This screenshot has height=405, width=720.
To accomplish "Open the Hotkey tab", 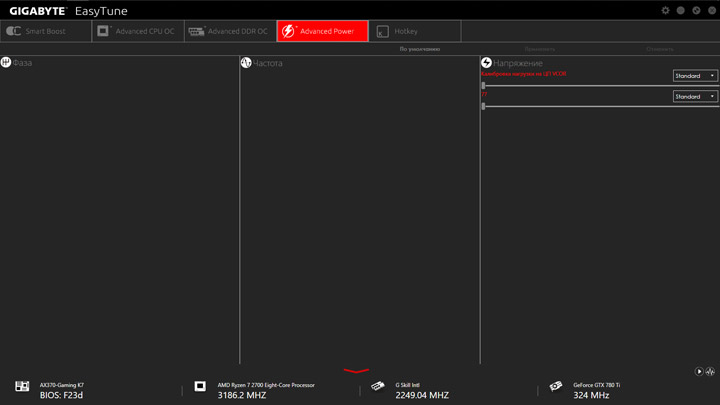I will [x=415, y=31].
